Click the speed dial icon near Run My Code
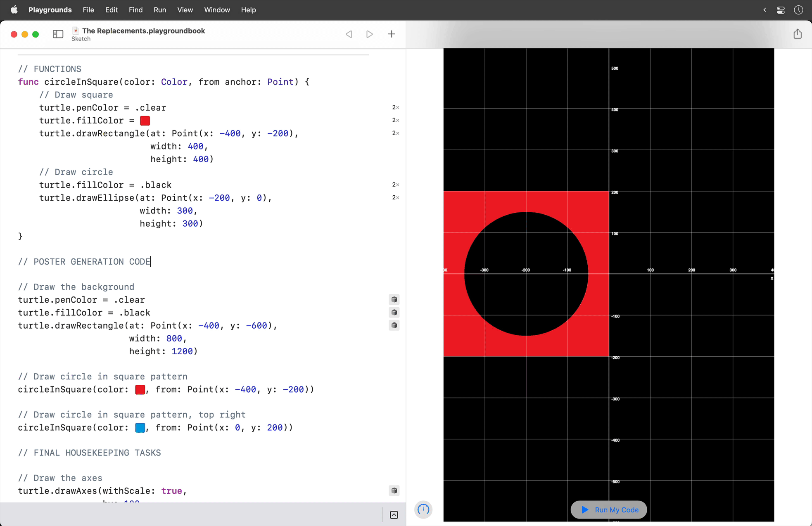The width and height of the screenshot is (812, 526). click(423, 509)
